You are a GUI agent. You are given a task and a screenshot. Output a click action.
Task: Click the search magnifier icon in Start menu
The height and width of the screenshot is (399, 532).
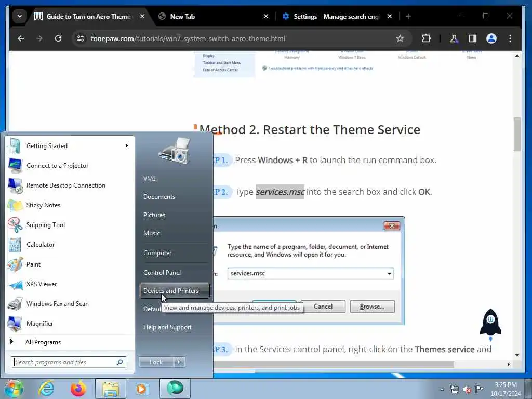(x=120, y=362)
